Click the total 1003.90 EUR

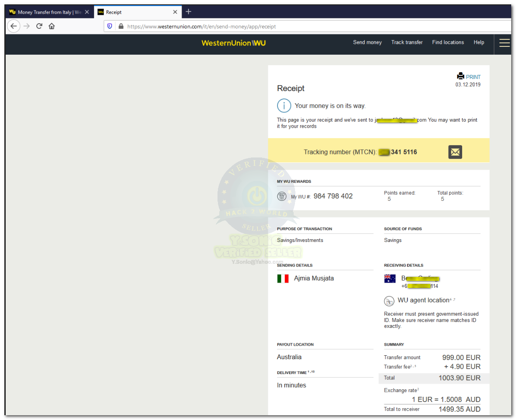[x=460, y=378]
